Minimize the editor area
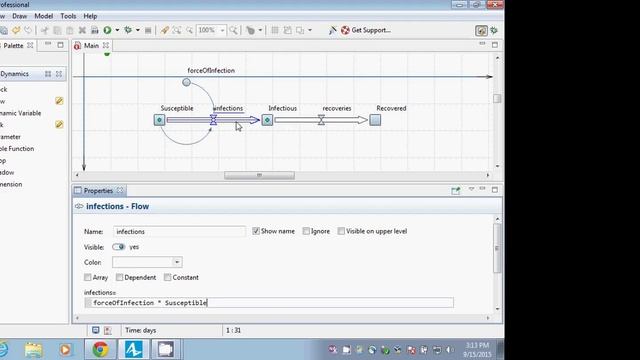Screen dimensions: 640x360 [482, 44]
